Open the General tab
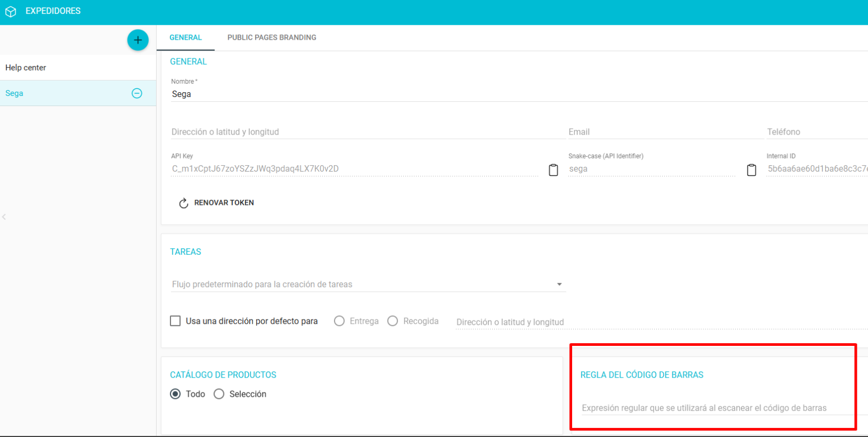The image size is (868, 437). click(x=185, y=38)
